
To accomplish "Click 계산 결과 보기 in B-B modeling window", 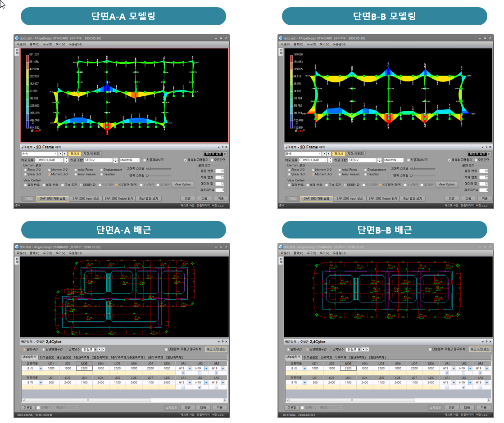I will 413,199.
